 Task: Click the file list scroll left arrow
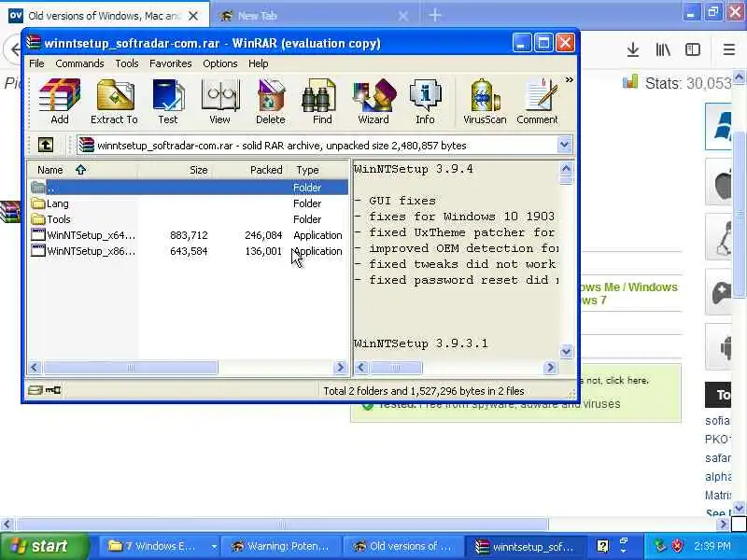click(35, 367)
